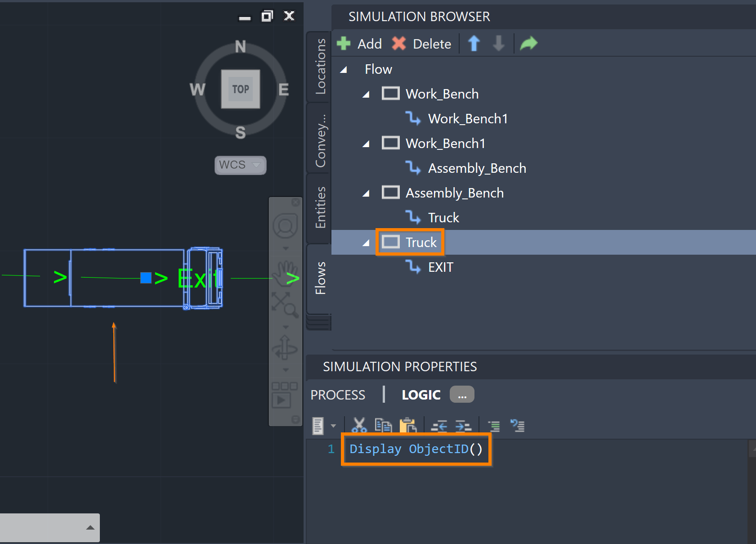Switch to the Convey... vertical tab
Viewport: 756px width, 544px height.
[x=319, y=139]
